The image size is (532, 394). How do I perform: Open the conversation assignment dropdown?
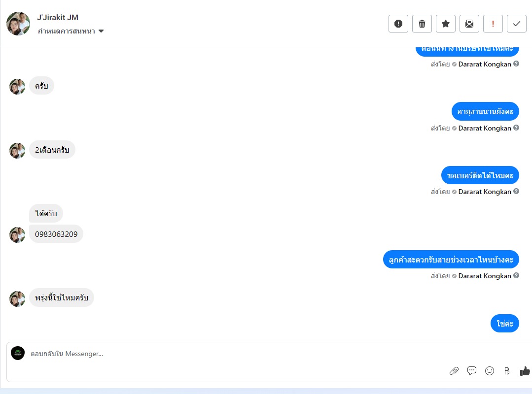(71, 31)
